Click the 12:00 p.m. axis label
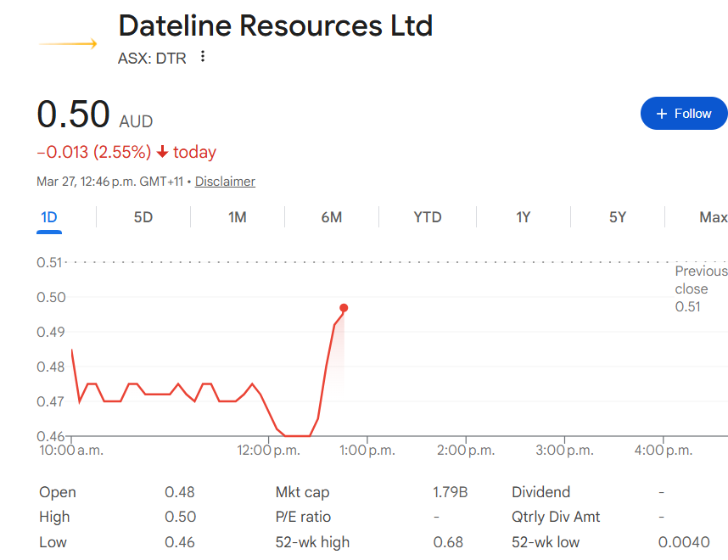Image resolution: width=728 pixels, height=560 pixels. point(268,451)
